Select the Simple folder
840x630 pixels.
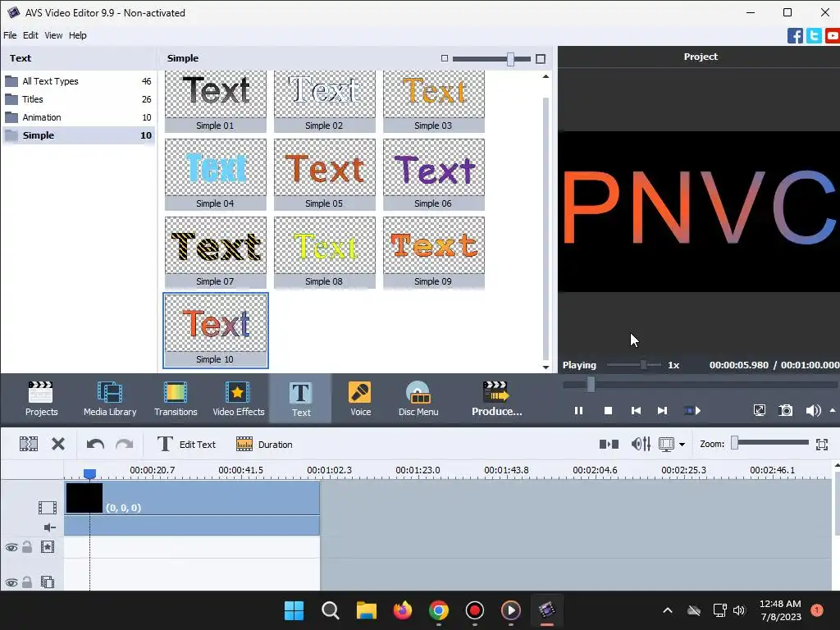point(78,135)
